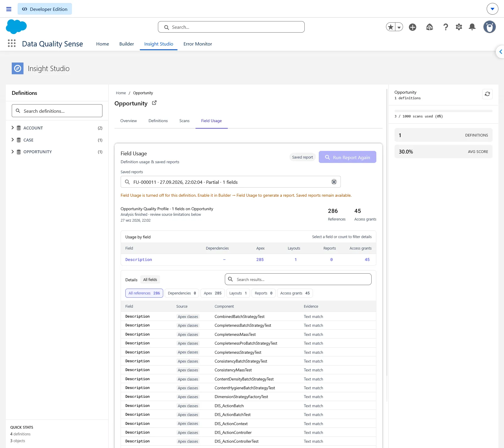Open the App Launcher dots grid

12,43
